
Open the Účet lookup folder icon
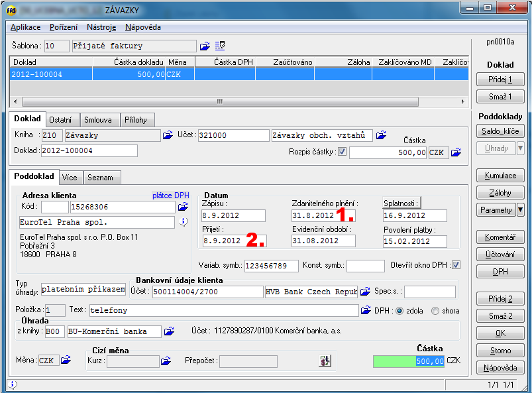[381, 135]
